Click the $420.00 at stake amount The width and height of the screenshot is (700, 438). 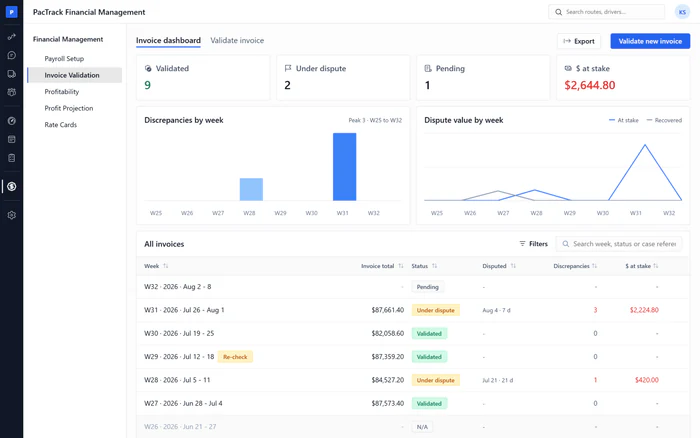point(647,380)
